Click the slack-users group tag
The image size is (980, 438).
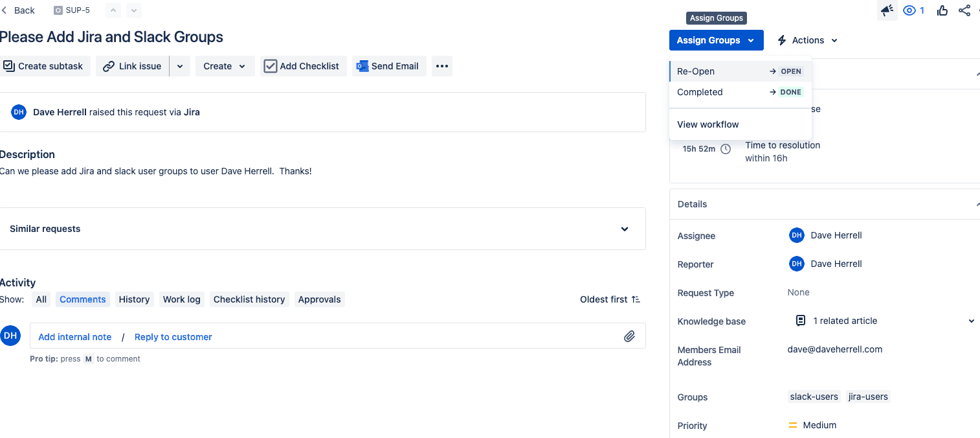(x=814, y=397)
